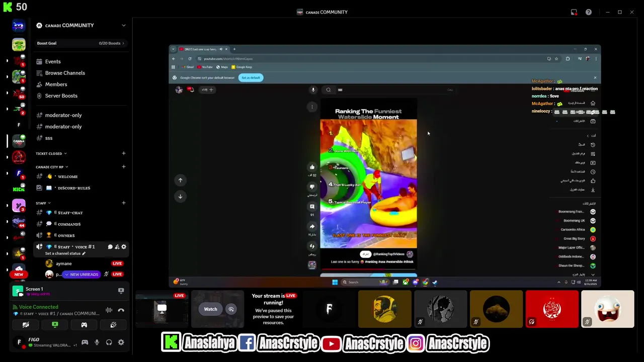Click Set a channel status
This screenshot has width=644, height=362.
point(65,253)
